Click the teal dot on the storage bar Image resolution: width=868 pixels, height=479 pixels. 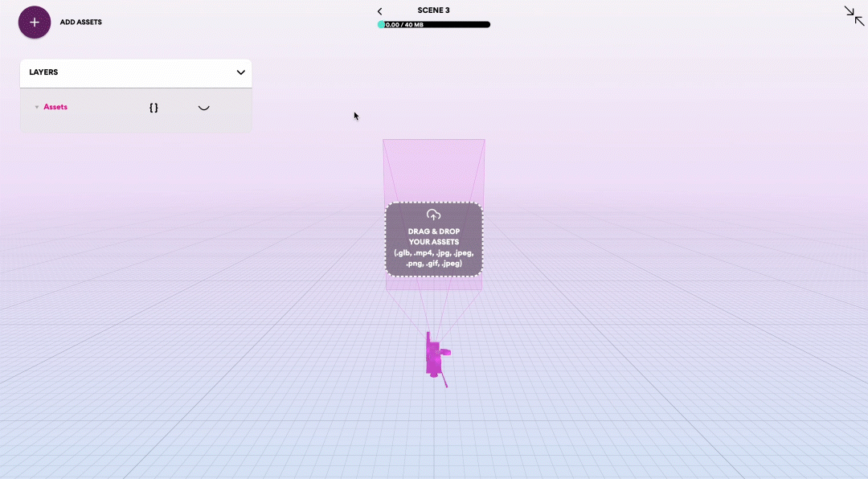pyautogui.click(x=381, y=25)
